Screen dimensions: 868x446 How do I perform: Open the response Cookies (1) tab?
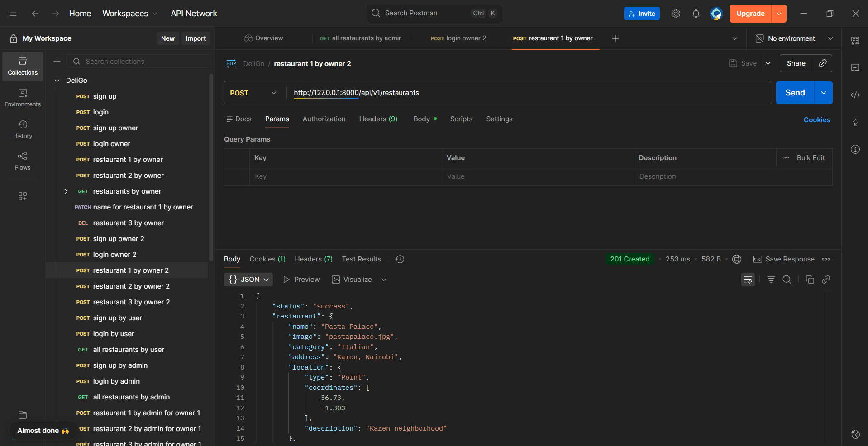267,259
